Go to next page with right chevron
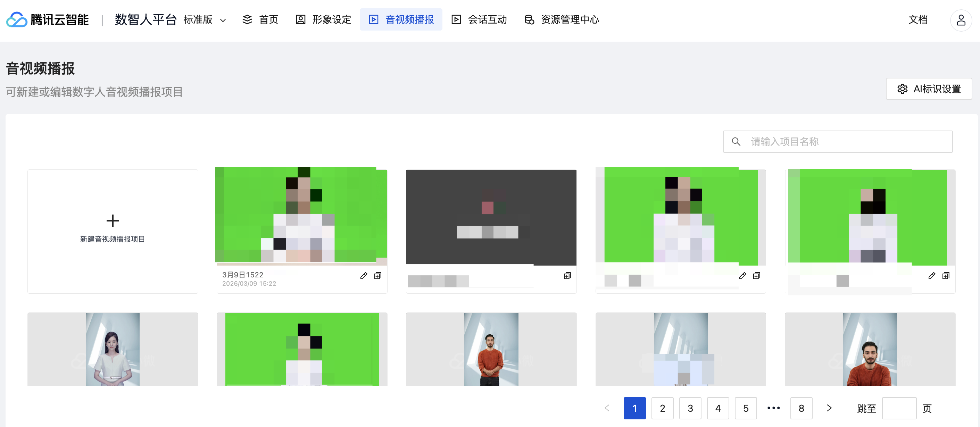The width and height of the screenshot is (980, 427). tap(829, 408)
